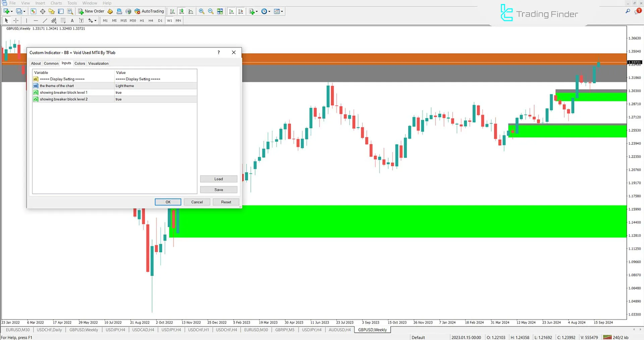Switch to the Common tab
This screenshot has height=340, width=644.
point(51,63)
